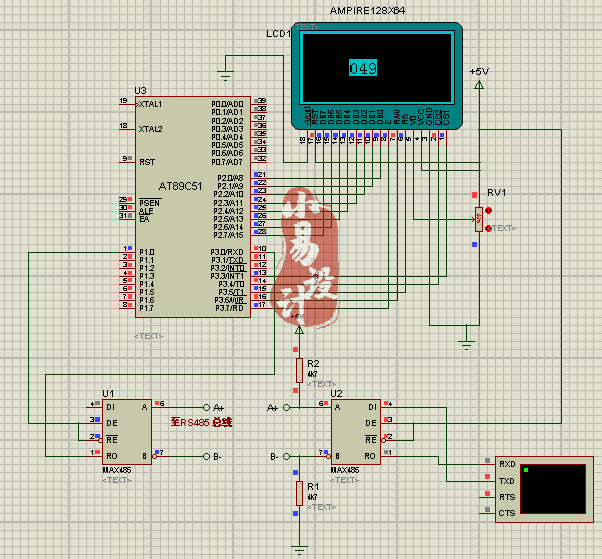Select the LCD screen showing 049
This screenshot has height=559, width=602.
click(377, 68)
